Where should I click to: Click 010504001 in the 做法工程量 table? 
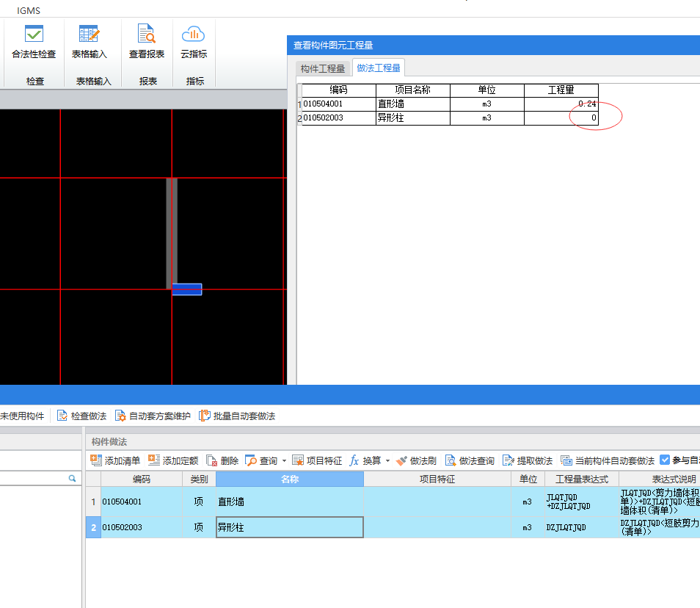pyautogui.click(x=339, y=104)
